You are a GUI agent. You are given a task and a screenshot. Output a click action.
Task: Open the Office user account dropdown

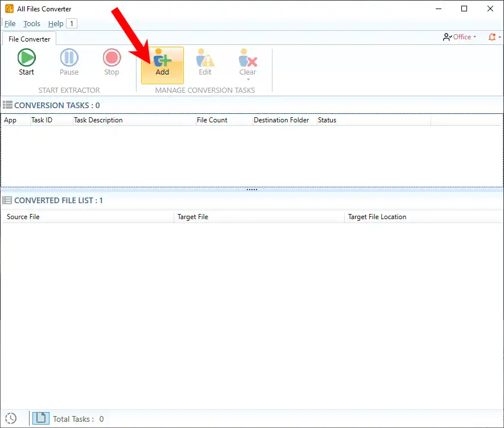pos(460,37)
